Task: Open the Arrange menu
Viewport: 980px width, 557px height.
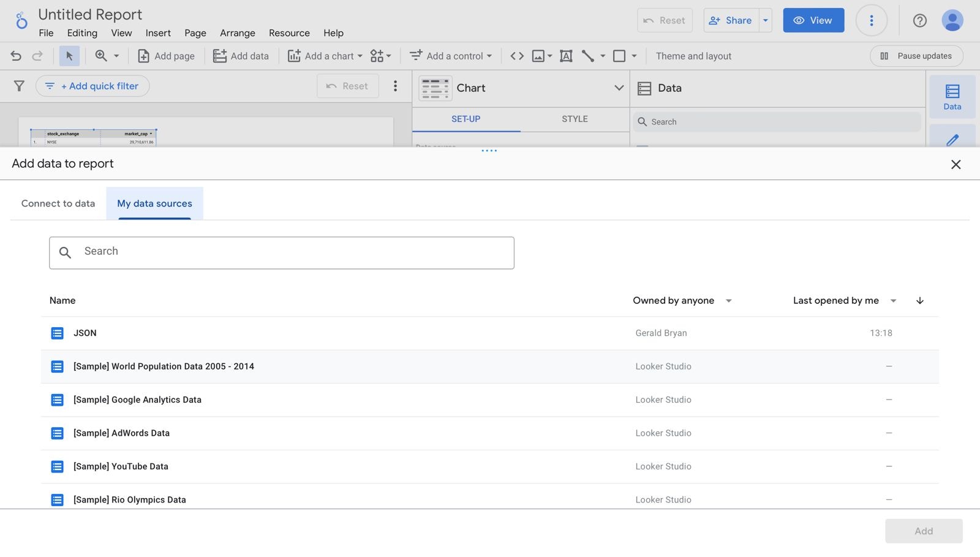Action: click(x=238, y=33)
